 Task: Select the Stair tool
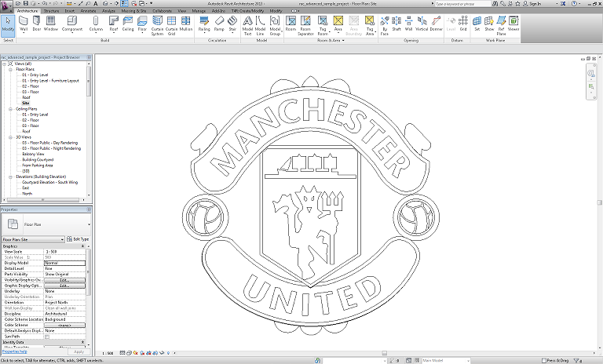[232, 24]
